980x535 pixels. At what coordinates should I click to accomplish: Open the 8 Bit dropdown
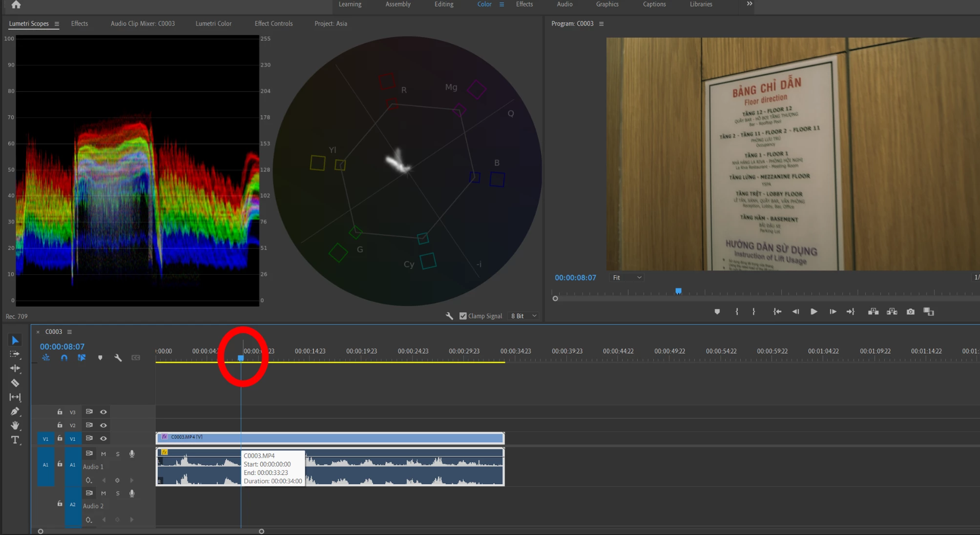point(523,316)
